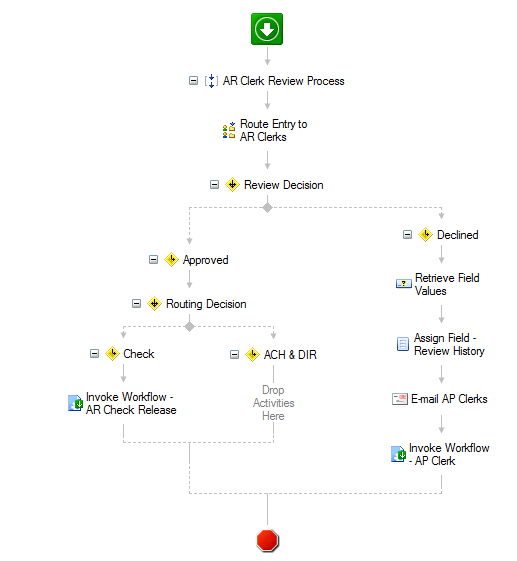Collapse the ACH & DIR branch
Viewport: 517px width, 561px height.
[234, 355]
